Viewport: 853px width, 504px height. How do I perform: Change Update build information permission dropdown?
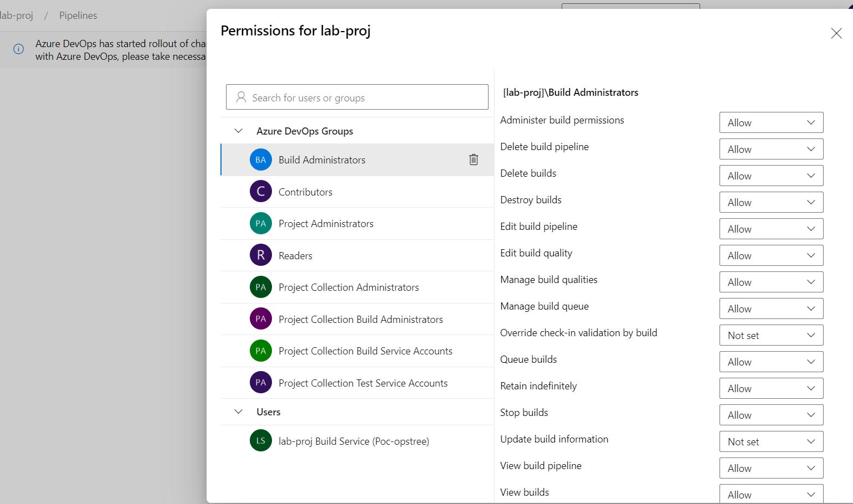click(x=771, y=441)
